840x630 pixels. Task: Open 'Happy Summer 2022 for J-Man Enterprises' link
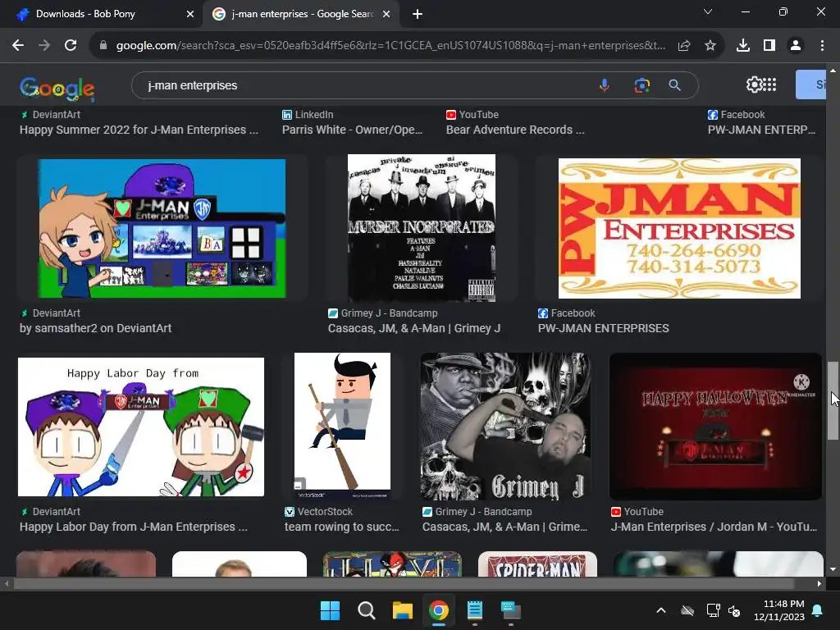(x=139, y=130)
